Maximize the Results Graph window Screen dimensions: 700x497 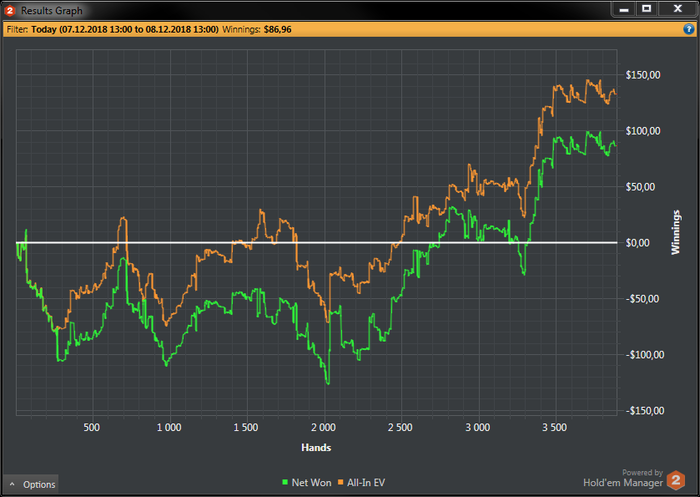(x=646, y=9)
